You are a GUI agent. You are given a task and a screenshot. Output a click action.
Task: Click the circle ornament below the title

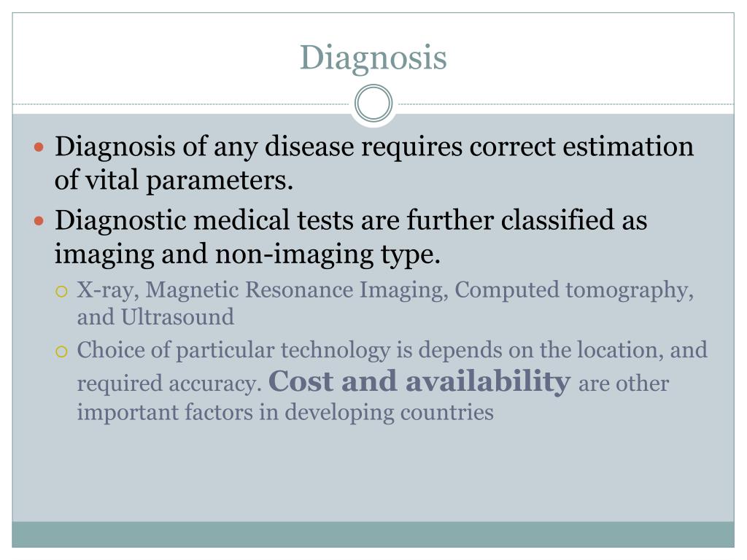[373, 104]
